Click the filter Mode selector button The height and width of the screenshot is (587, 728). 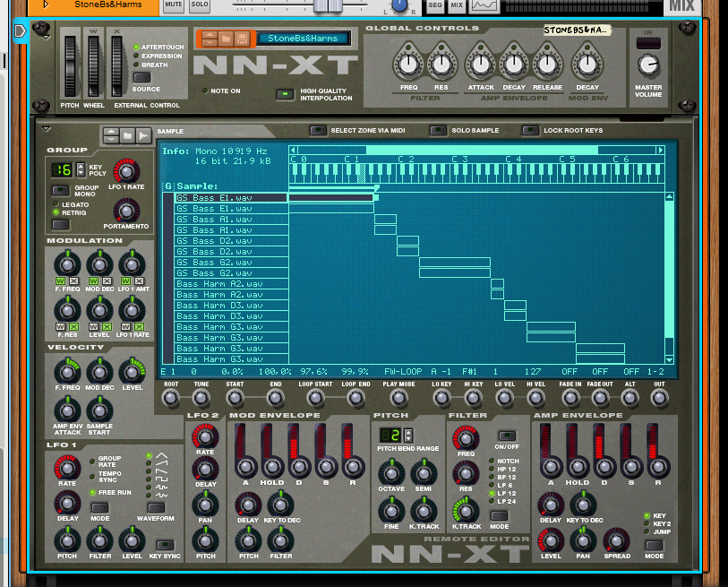499,516
